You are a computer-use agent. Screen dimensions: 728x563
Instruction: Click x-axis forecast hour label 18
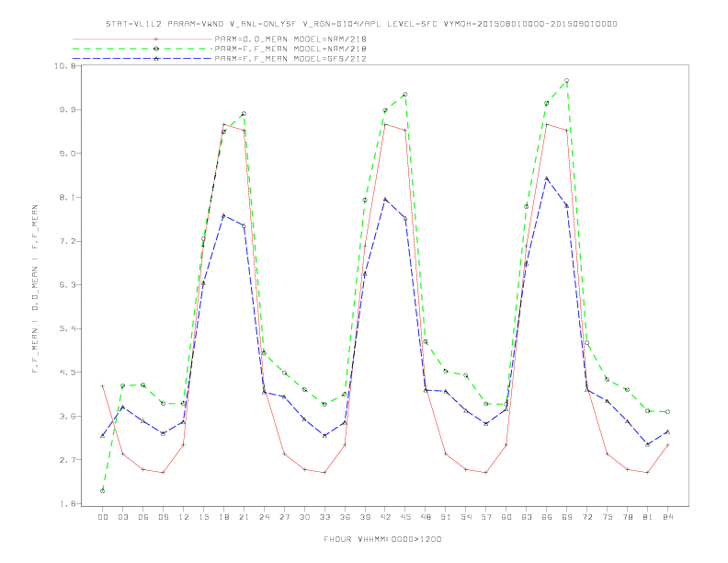click(223, 517)
